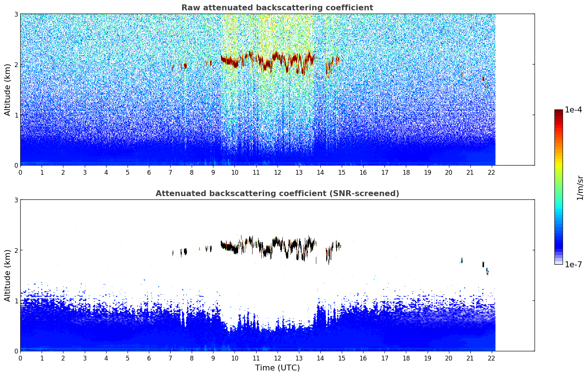This screenshot has height=376, width=588.
Task: Click 'Altitude (km)' label of the bottom plot
Action: [7, 275]
